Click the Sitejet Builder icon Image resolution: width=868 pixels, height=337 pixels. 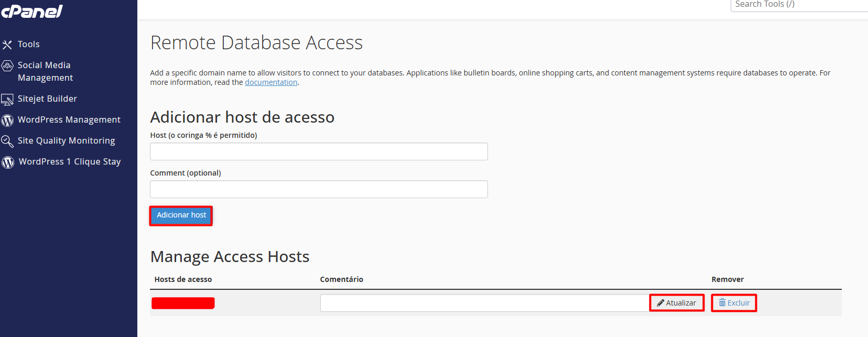coord(7,99)
